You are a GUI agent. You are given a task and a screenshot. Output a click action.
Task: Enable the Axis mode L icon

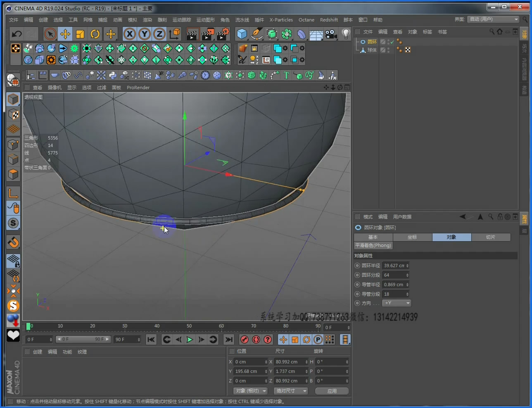13,192
